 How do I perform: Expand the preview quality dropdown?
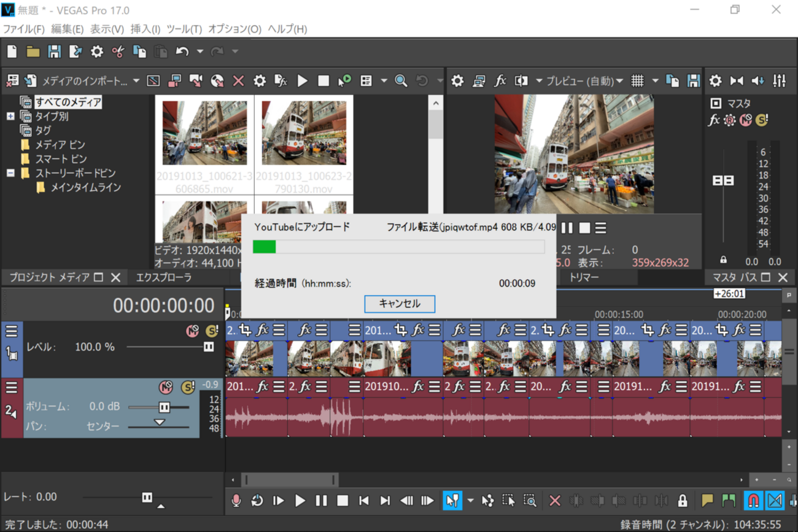click(619, 81)
